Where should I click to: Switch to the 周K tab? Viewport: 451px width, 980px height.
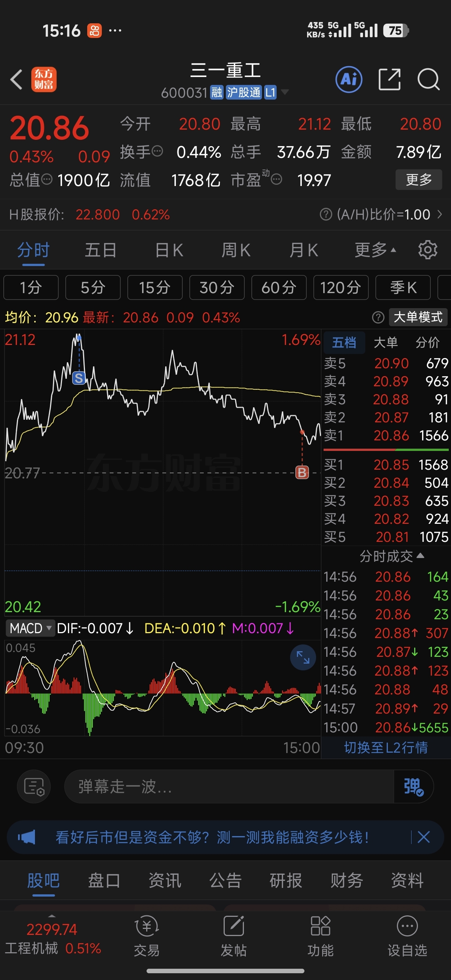click(236, 250)
